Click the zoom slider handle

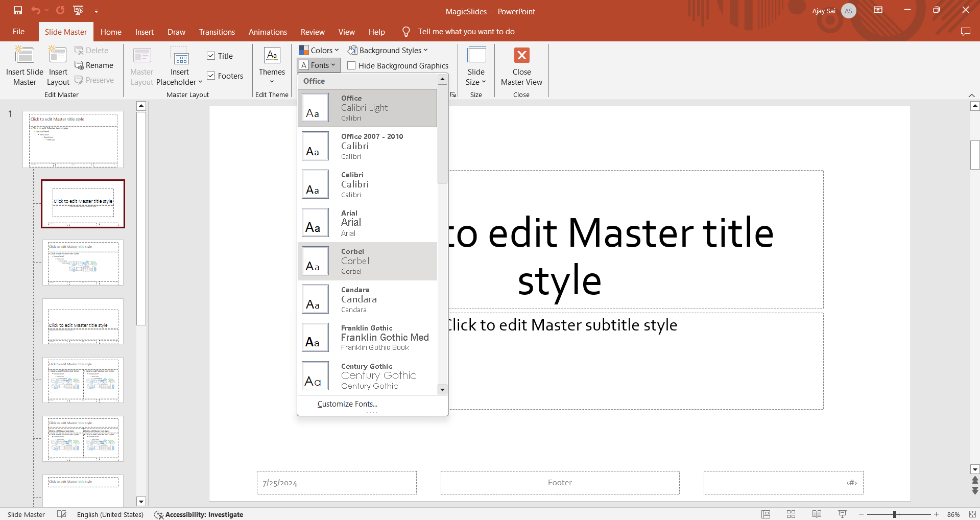click(895, 514)
